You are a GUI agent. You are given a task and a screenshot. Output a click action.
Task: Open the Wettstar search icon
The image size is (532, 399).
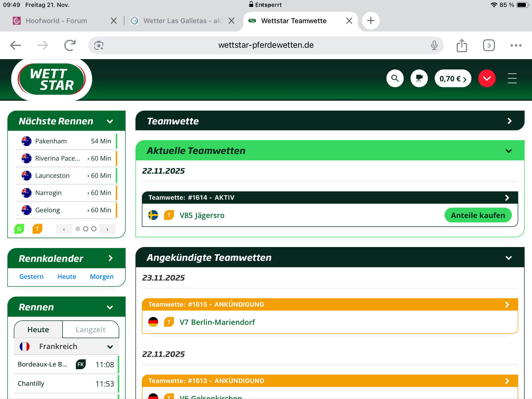tap(395, 78)
